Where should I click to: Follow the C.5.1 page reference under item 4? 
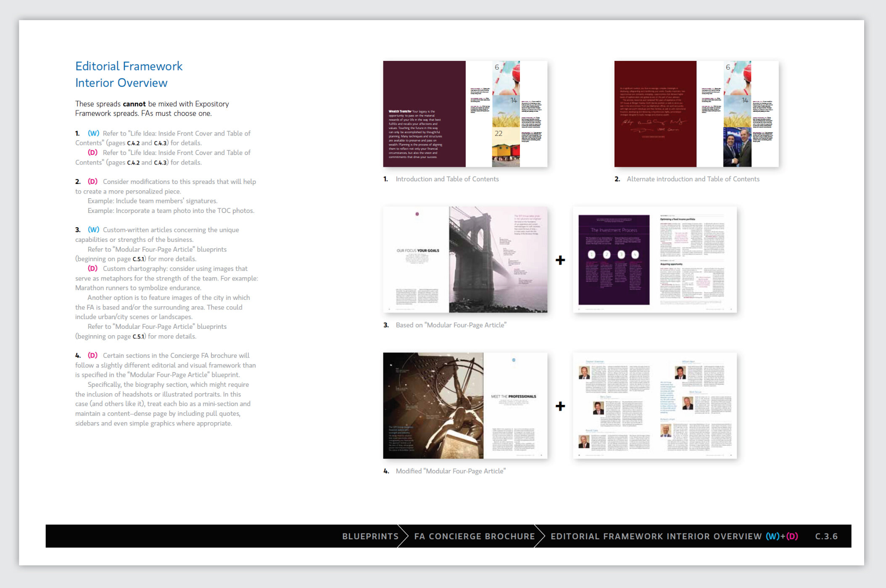tap(138, 336)
